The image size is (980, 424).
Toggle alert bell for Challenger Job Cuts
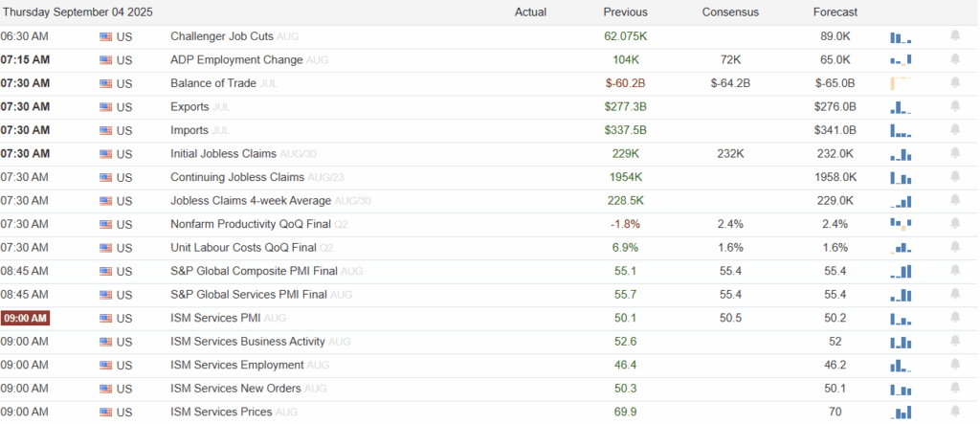(954, 36)
